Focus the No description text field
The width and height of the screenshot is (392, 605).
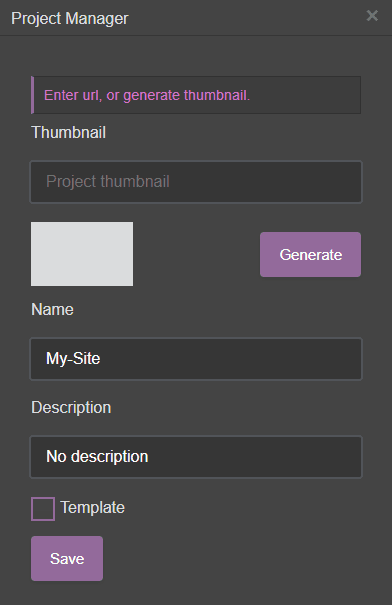coord(196,457)
